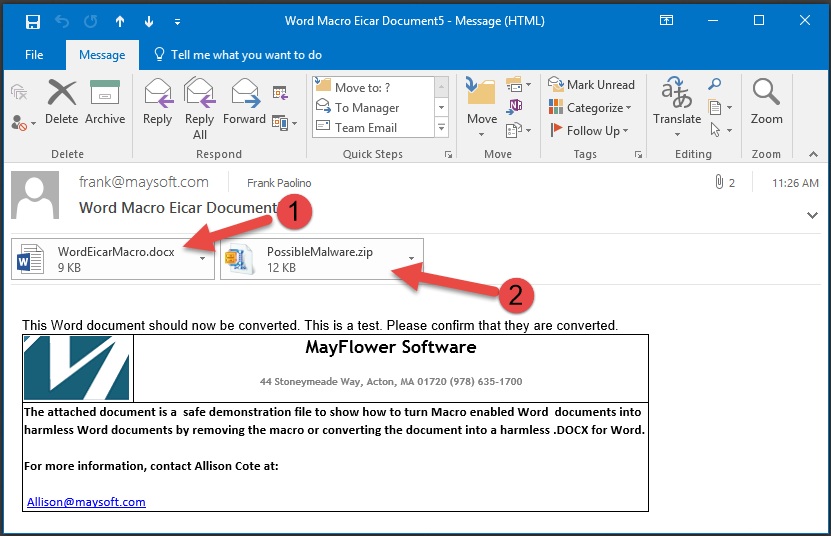831x536 pixels.
Task: Click the Allison@maysoft.com email link
Action: tap(86, 502)
